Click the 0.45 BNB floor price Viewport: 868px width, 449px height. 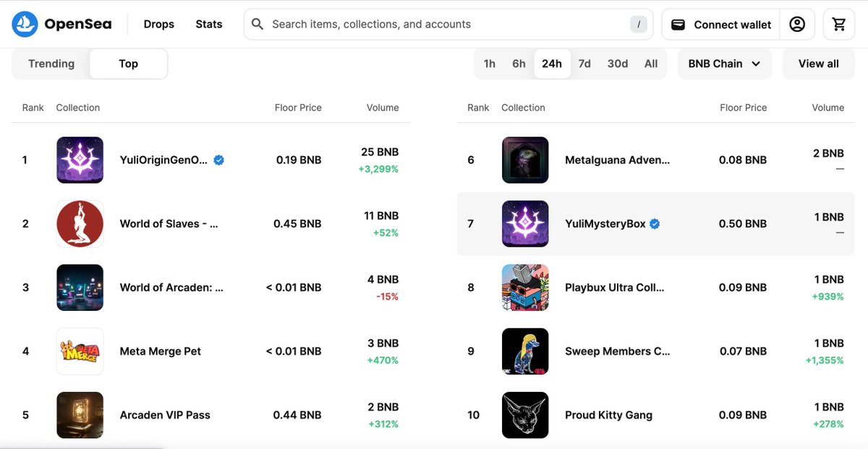(x=297, y=223)
